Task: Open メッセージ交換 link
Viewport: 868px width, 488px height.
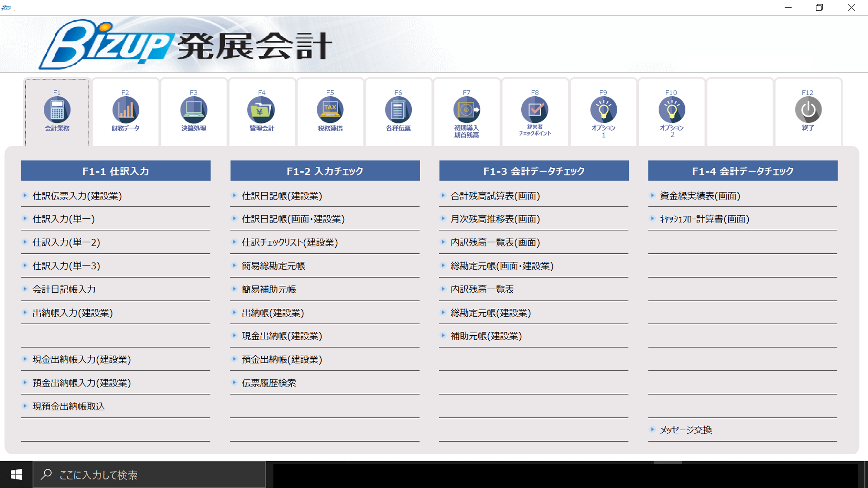Action: pyautogui.click(x=686, y=430)
